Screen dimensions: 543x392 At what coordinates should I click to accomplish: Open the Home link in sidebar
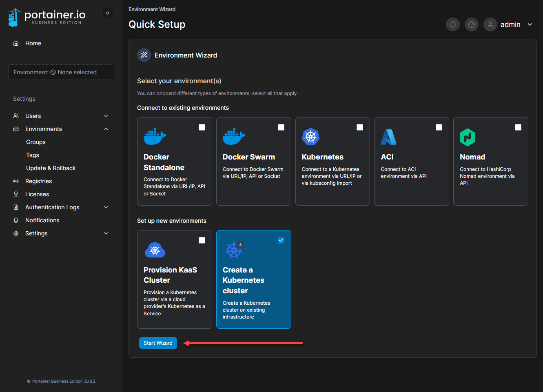coord(33,43)
